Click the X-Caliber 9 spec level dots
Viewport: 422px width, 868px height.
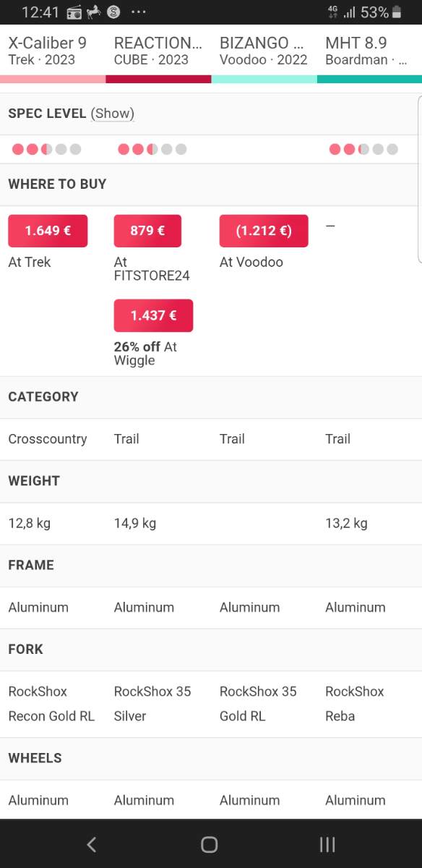[x=46, y=149]
